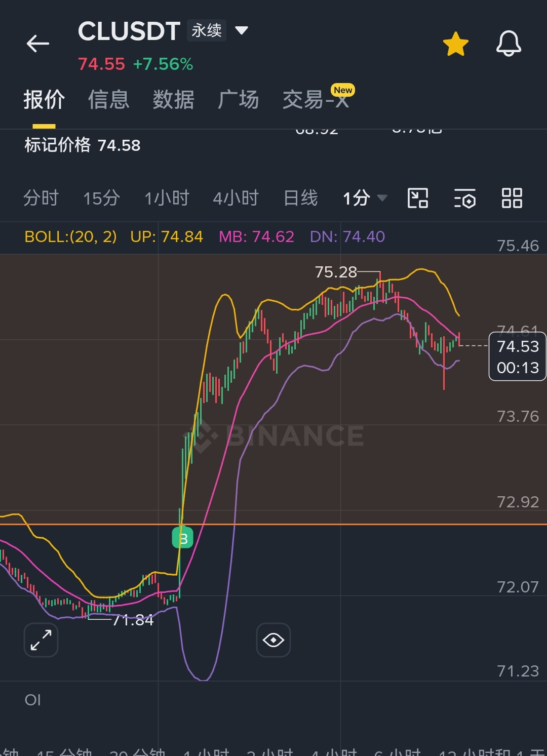Viewport: 547px width, 756px height.
Task: Select the 15分 timeframe
Action: coord(102,198)
